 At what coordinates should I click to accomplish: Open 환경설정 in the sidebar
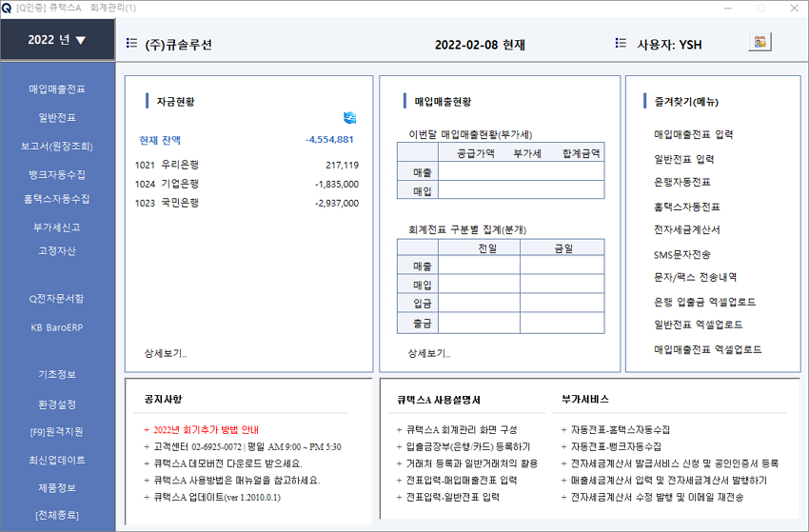point(57,404)
